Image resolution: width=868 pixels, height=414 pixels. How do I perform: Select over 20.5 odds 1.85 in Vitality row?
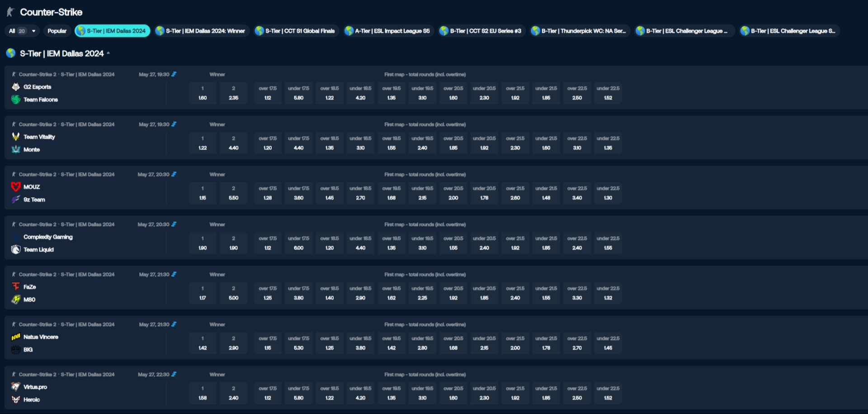click(453, 143)
